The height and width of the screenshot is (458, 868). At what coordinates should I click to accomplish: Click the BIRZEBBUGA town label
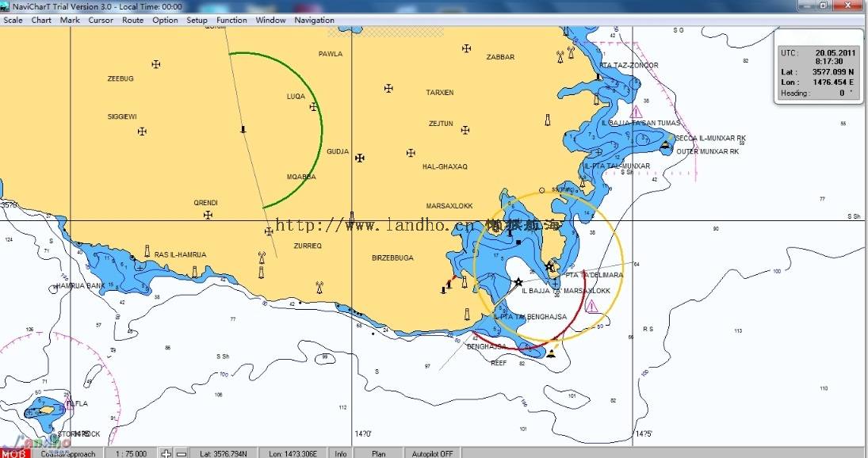(x=392, y=258)
